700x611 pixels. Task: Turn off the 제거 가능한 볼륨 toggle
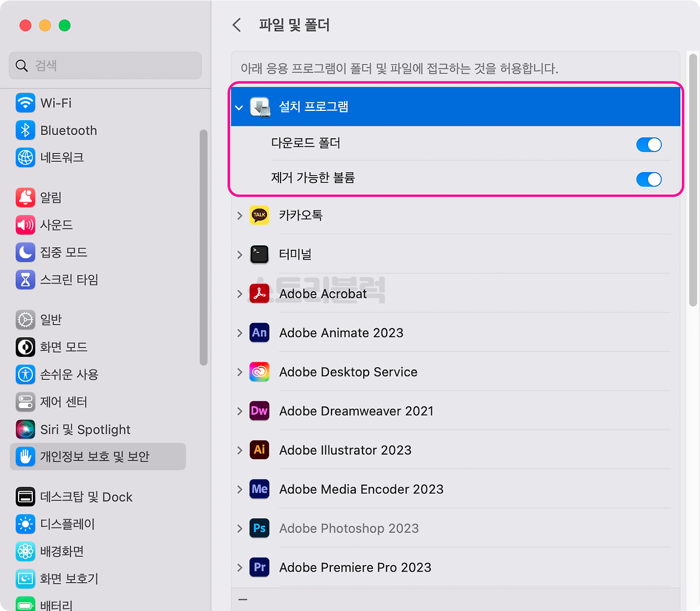(649, 179)
